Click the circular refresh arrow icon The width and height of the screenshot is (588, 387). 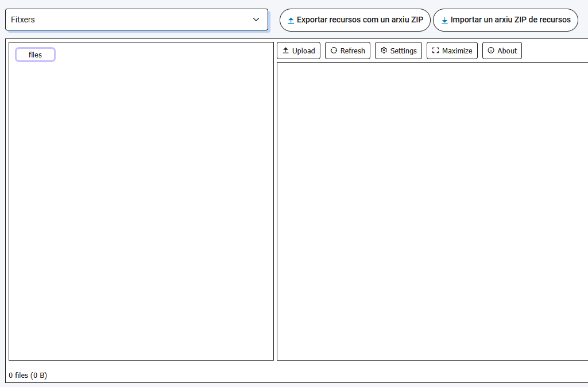(334, 51)
